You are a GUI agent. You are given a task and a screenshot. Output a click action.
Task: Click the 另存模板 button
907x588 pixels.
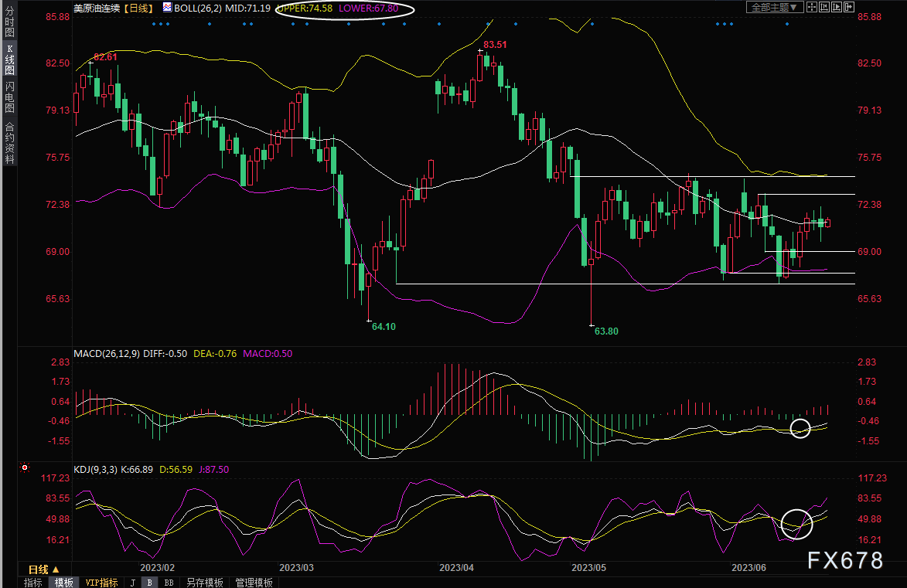tap(205, 583)
